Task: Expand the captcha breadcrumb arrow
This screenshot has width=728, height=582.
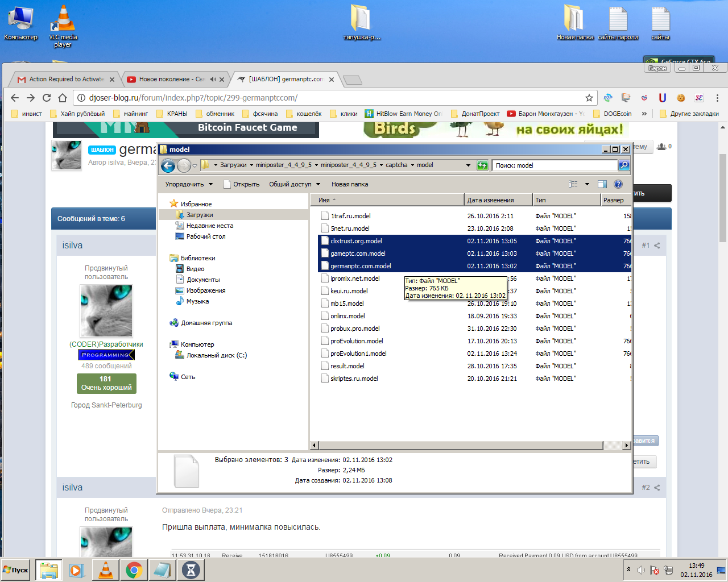Action: click(x=412, y=165)
